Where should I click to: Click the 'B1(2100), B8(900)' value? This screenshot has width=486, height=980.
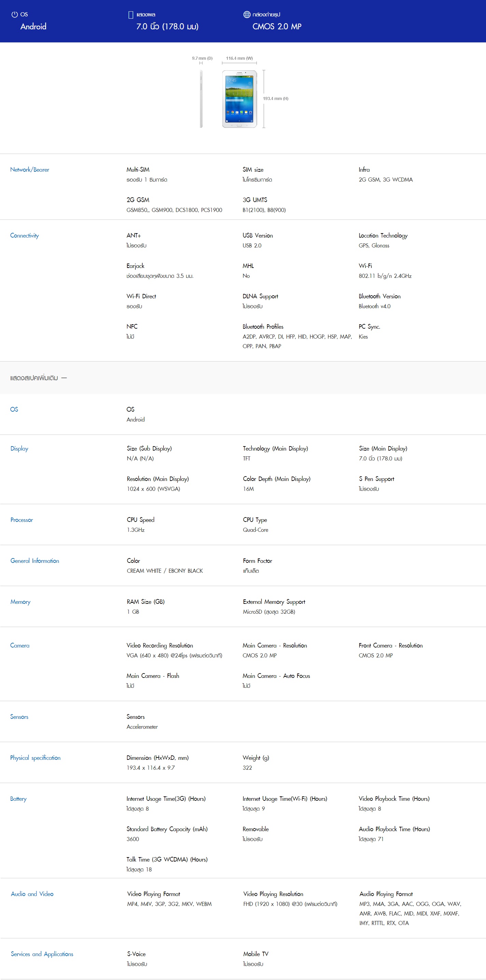coord(264,210)
